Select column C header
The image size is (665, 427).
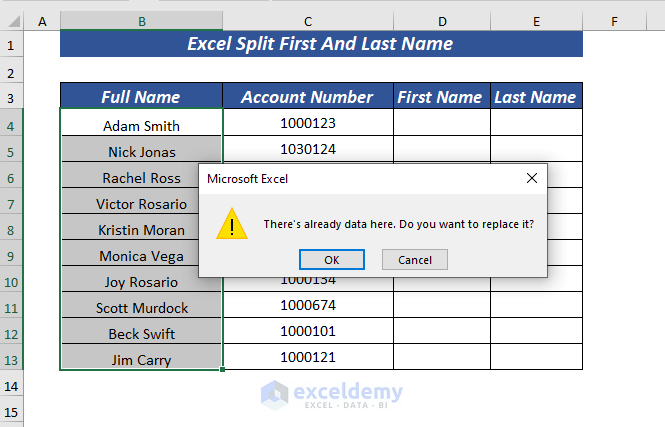tap(308, 21)
